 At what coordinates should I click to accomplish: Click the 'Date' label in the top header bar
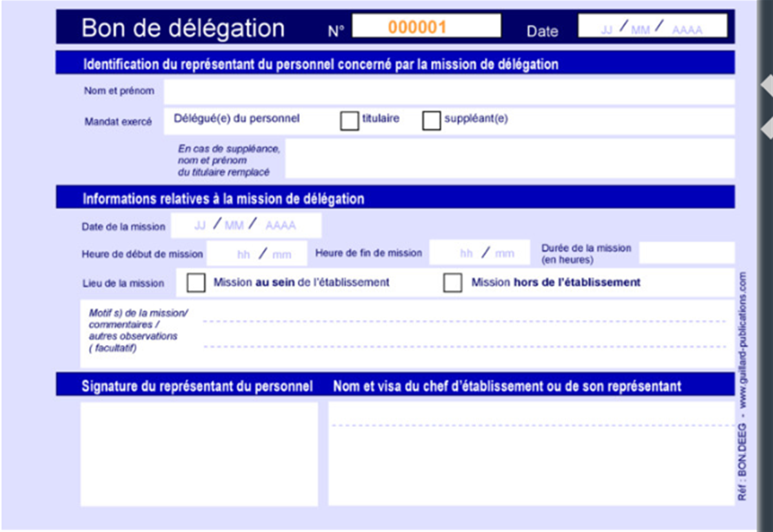click(542, 31)
